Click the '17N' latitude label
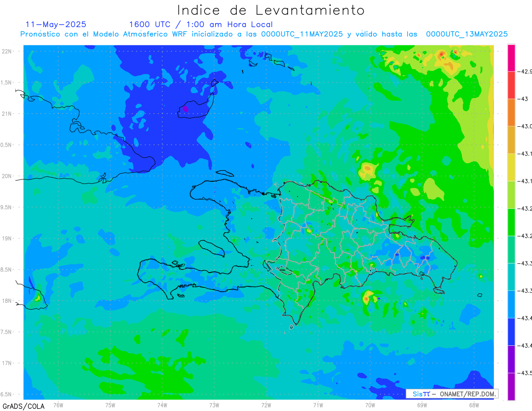Screen dimensions: 532x411 pos(7,363)
